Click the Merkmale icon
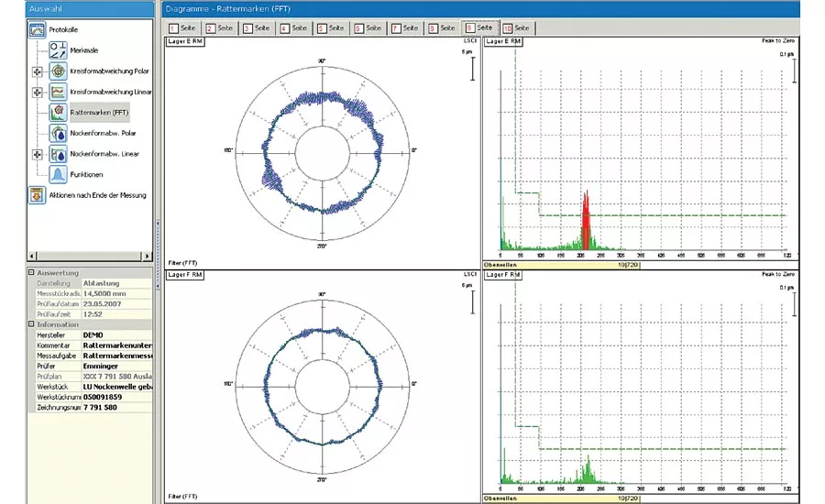This screenshot has width=825, height=504. (x=58, y=50)
